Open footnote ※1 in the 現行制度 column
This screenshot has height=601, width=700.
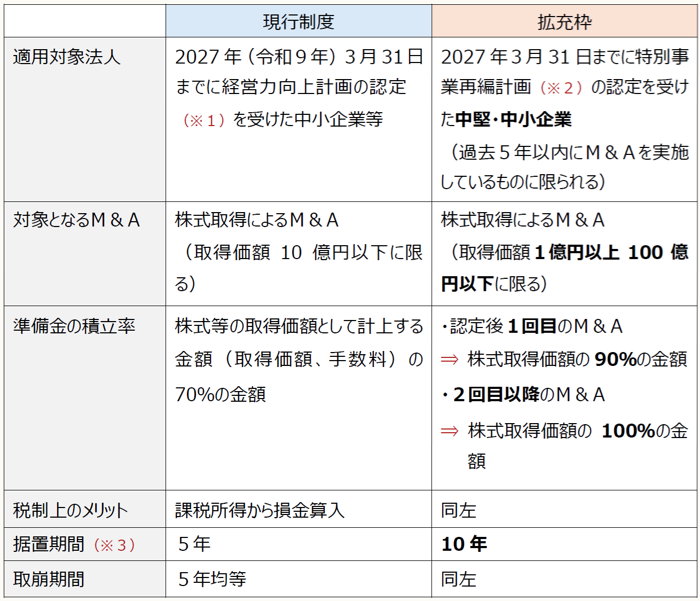(x=204, y=120)
